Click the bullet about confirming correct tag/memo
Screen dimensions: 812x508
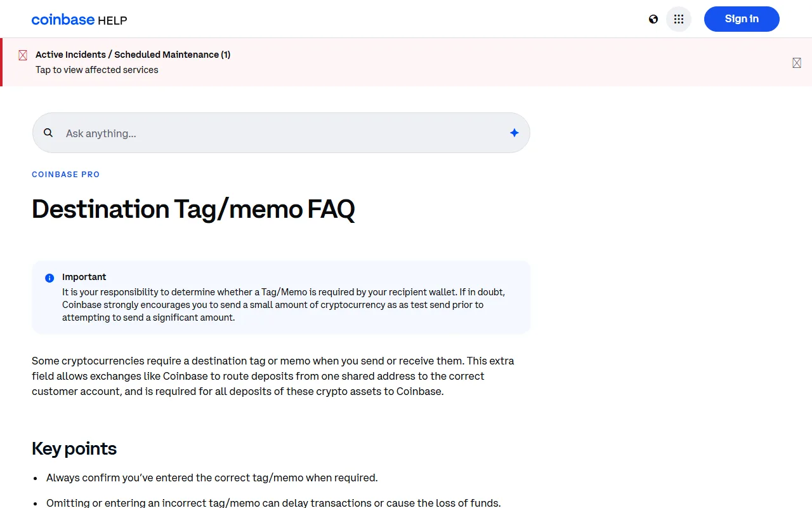point(212,478)
